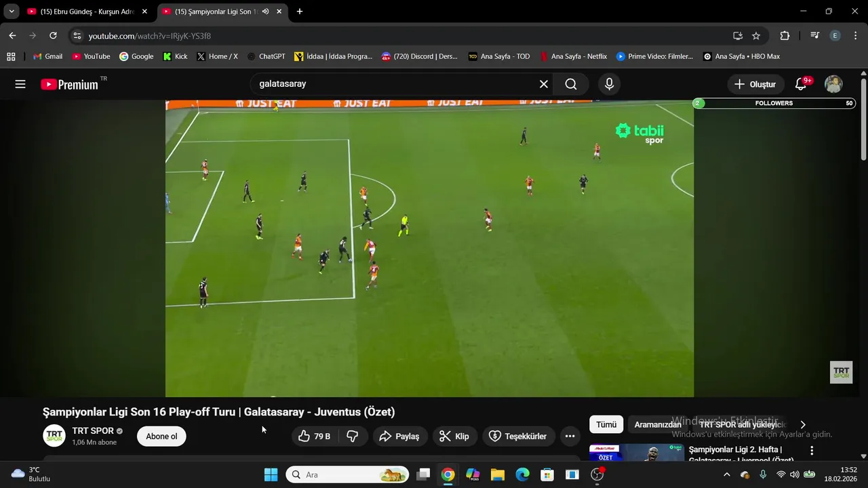Send thanks with Teşekkürler button
The height and width of the screenshot is (488, 868).
[x=518, y=436]
